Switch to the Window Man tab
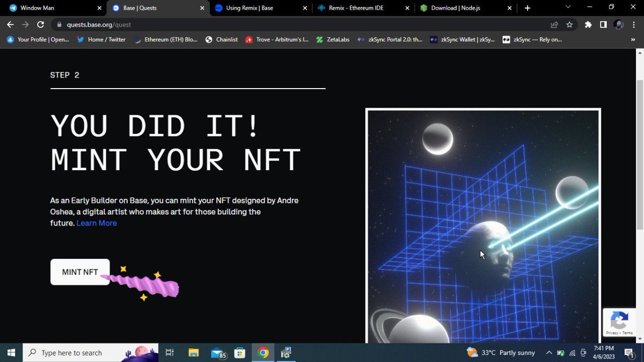This screenshot has height=362, width=644. tap(54, 8)
